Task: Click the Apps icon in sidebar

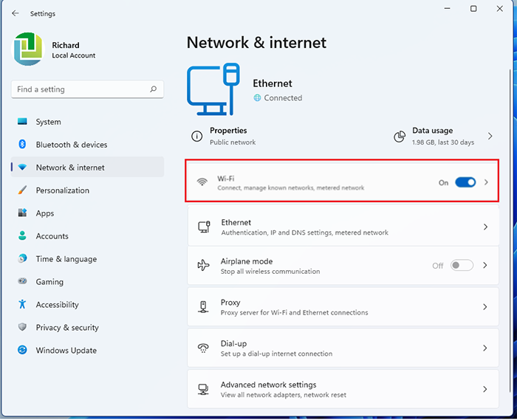Action: pyautogui.click(x=22, y=213)
